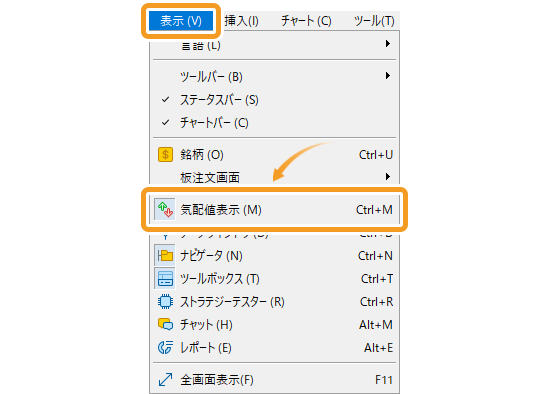Click the 気配値表示 green and red arrows icon
Image resolution: width=550 pixels, height=394 pixels.
165,209
